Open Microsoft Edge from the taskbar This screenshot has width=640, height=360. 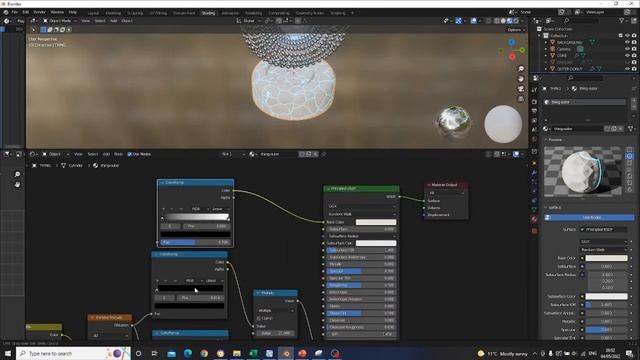click(x=188, y=353)
